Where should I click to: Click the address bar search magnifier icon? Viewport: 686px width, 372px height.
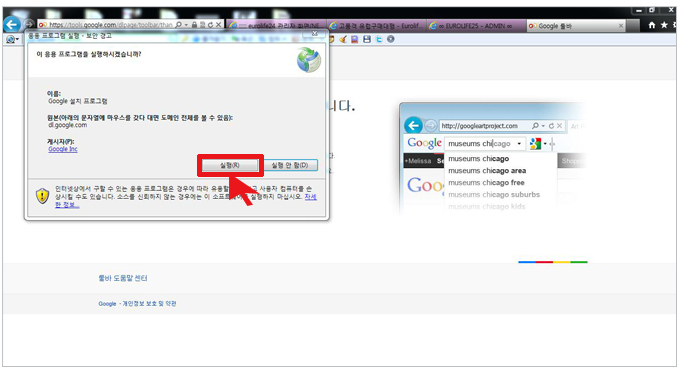click(x=178, y=25)
